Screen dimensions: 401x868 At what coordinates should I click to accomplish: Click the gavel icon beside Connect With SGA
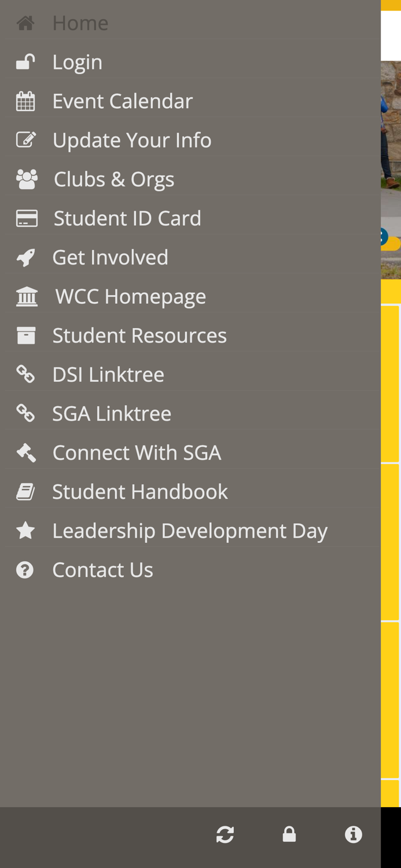(x=25, y=451)
